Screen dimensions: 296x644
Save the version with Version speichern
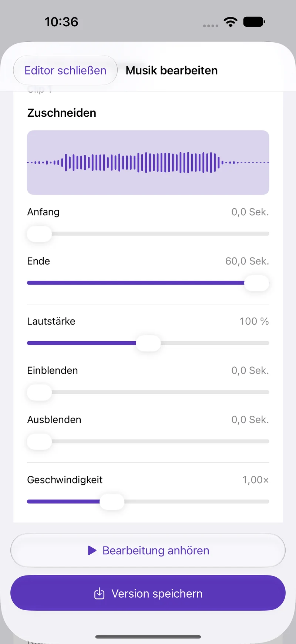click(148, 593)
